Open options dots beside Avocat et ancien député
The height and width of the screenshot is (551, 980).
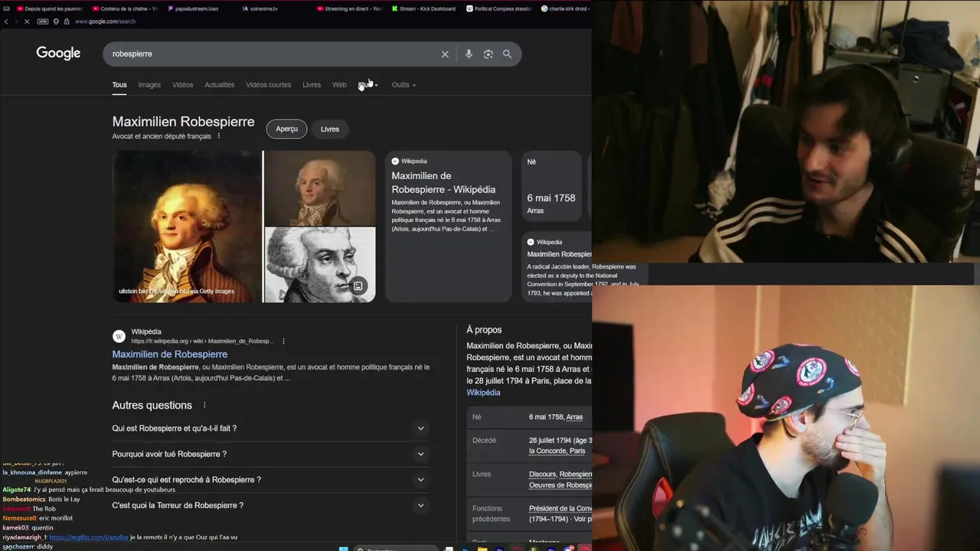click(x=219, y=136)
